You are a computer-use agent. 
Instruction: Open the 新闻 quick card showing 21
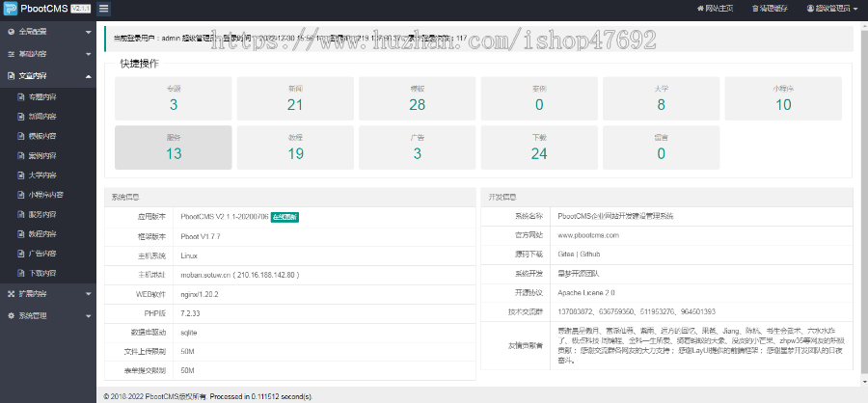pyautogui.click(x=295, y=98)
